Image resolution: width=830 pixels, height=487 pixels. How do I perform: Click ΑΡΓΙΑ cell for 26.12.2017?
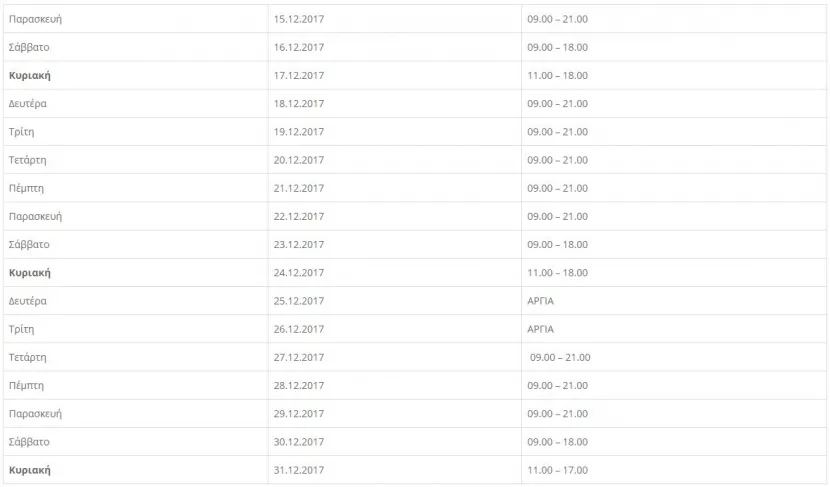(674, 329)
